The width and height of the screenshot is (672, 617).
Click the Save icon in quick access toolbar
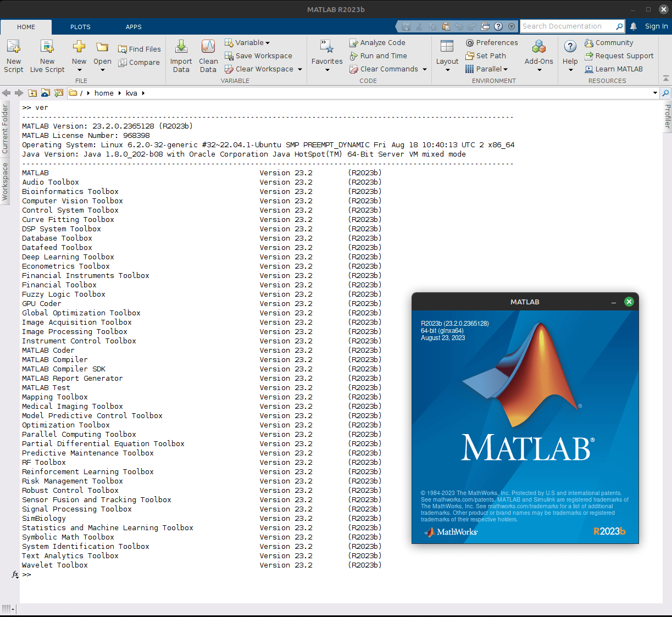pyautogui.click(x=406, y=26)
